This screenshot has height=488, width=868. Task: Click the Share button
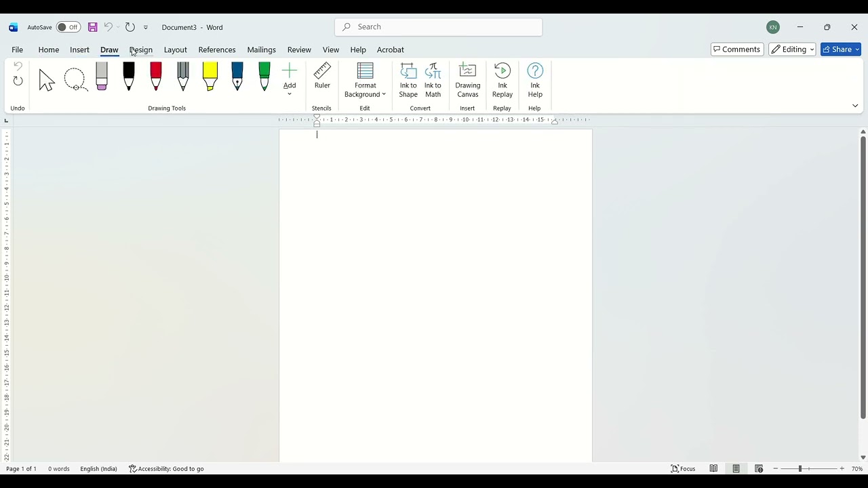click(x=841, y=49)
